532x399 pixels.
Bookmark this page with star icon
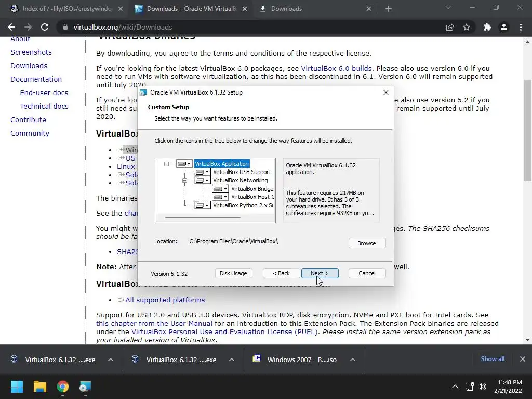467,27
